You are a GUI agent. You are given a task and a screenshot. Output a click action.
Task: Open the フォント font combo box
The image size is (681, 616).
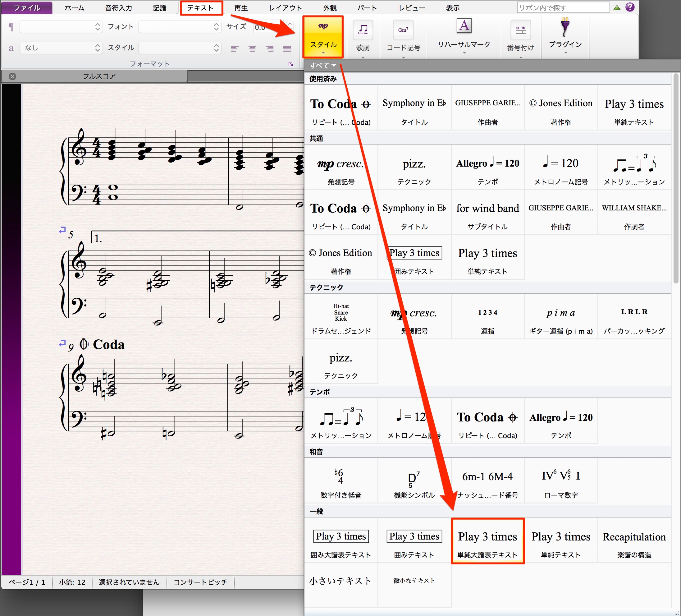click(x=180, y=27)
